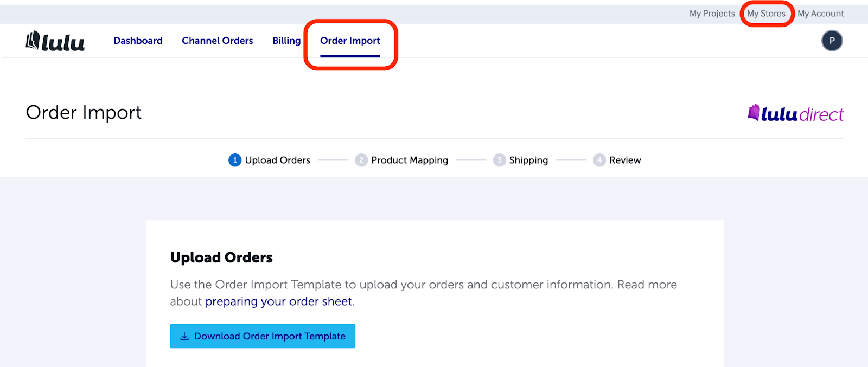Select step 1 Upload Orders circle
Image resolution: width=868 pixels, height=367 pixels.
(234, 160)
